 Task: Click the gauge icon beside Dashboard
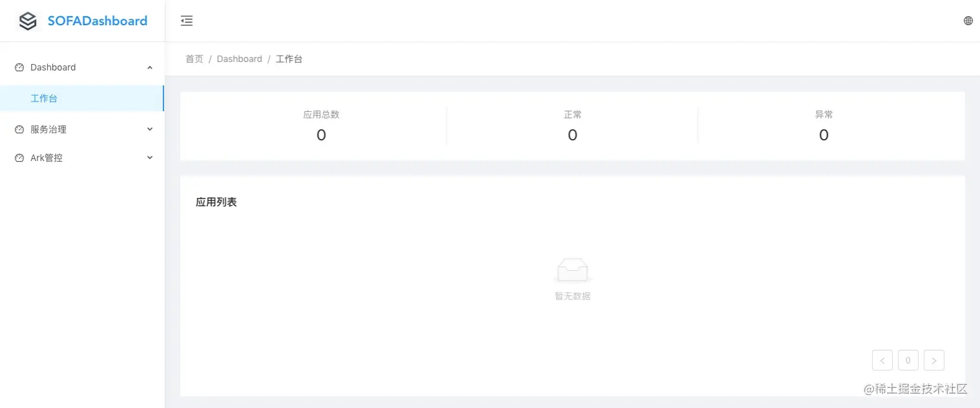point(19,67)
